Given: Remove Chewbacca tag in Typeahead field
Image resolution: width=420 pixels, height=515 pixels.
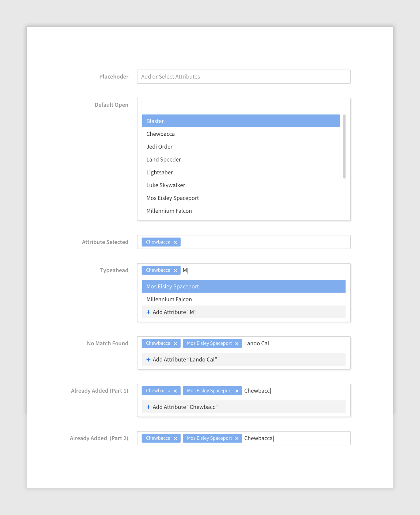Looking at the screenshot, I should pyautogui.click(x=175, y=270).
